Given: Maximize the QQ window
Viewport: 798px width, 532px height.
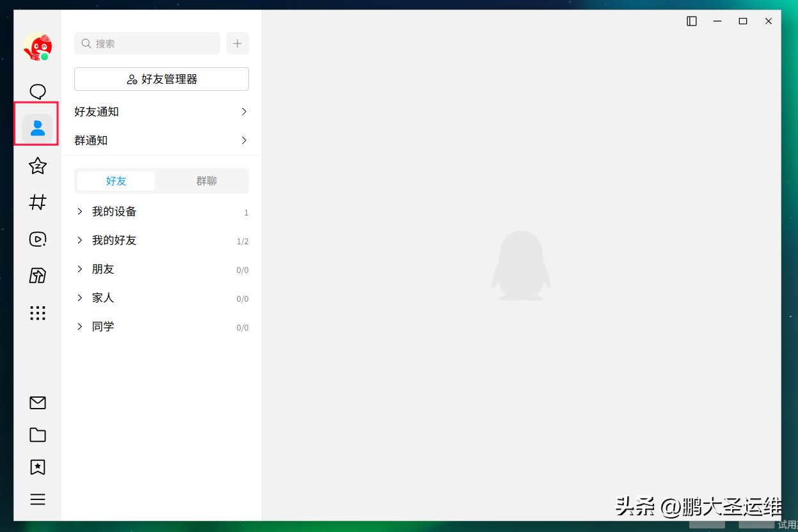Looking at the screenshot, I should (743, 21).
